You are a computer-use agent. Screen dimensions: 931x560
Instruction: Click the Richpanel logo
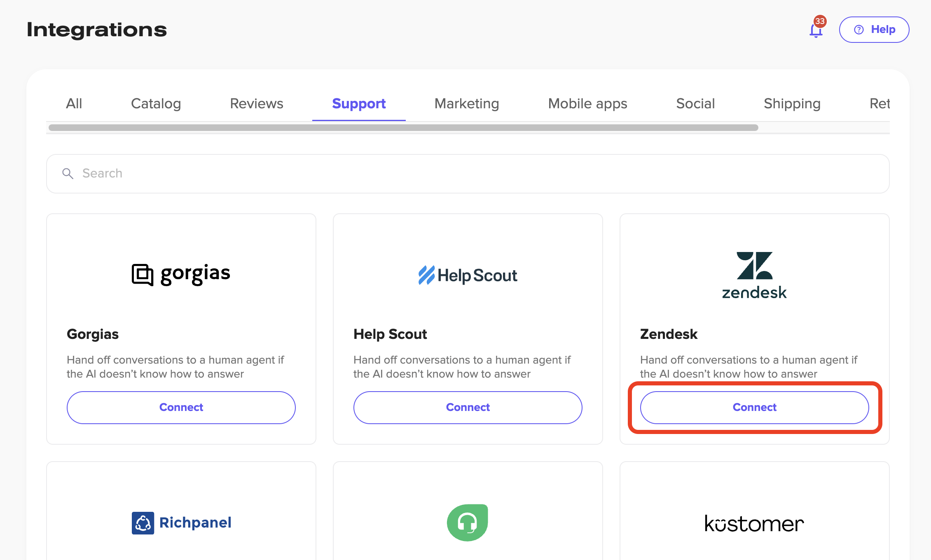pos(181,523)
